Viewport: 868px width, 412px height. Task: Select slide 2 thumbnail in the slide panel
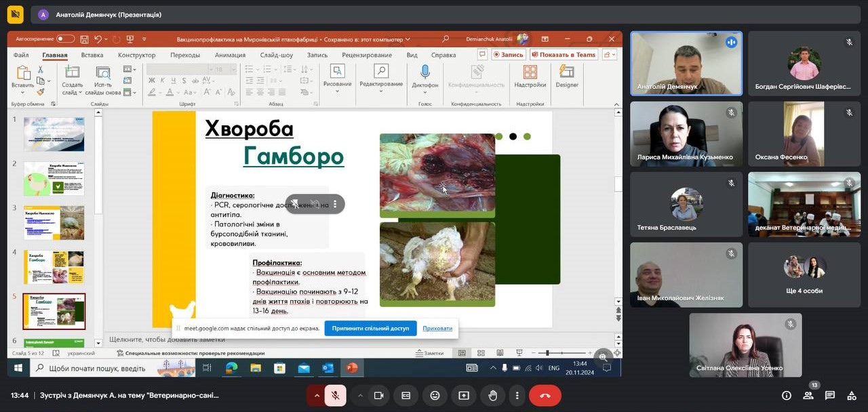click(54, 178)
